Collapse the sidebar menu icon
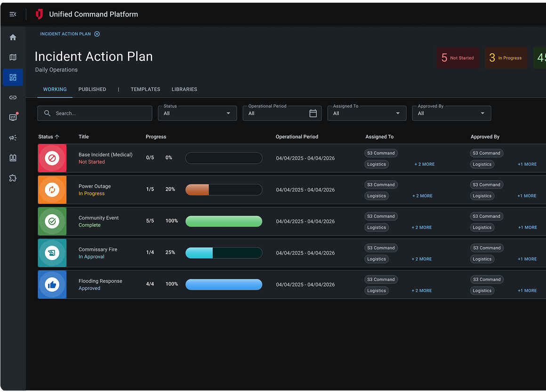 pos(13,14)
